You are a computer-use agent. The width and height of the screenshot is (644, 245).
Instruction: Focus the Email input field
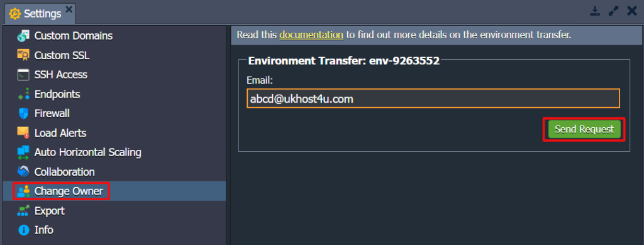click(433, 99)
